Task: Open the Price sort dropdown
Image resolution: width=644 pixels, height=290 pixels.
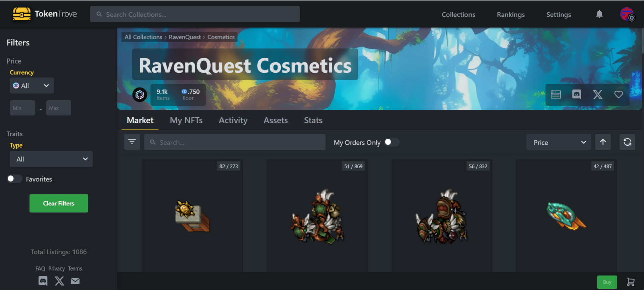Action: point(558,142)
